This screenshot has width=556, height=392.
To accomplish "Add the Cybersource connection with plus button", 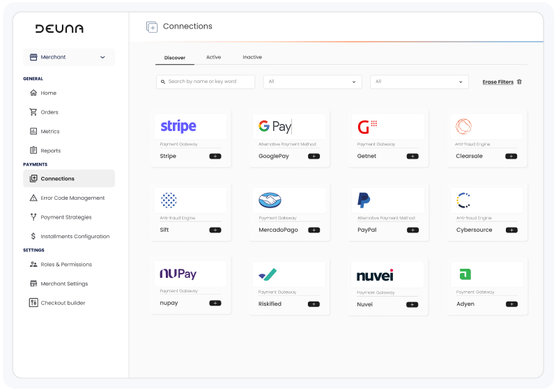I will pyautogui.click(x=511, y=230).
